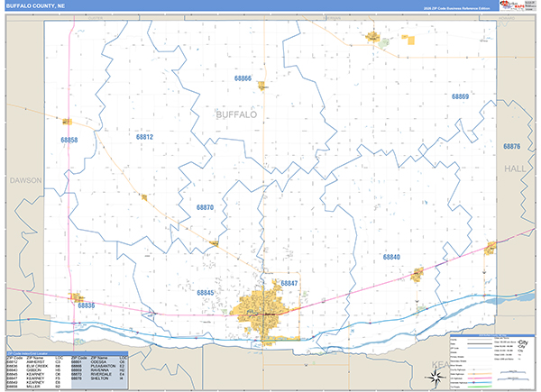Viewport: 541px width, 392px height.
Task: Click the Pleasanton town marker near 68866
Action: point(261,86)
